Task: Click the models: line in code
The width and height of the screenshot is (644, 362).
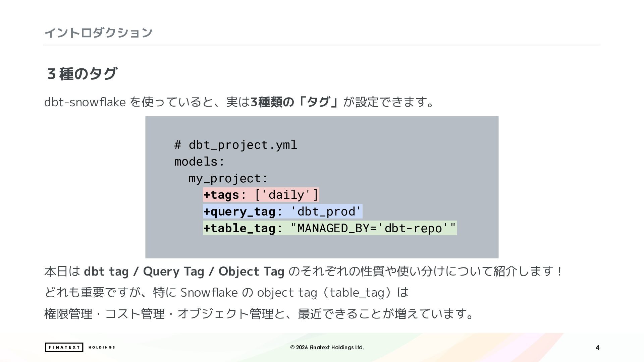Action: (199, 162)
